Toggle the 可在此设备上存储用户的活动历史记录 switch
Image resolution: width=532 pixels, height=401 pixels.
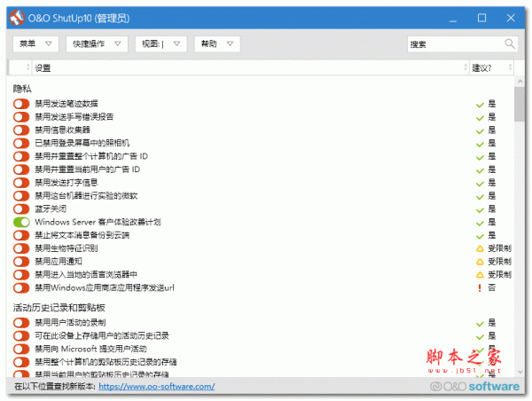pos(21,336)
